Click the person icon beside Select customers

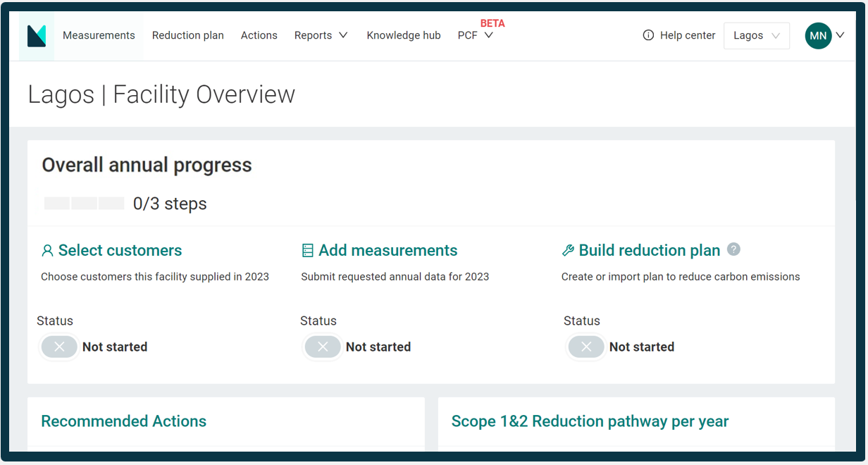pyautogui.click(x=47, y=251)
